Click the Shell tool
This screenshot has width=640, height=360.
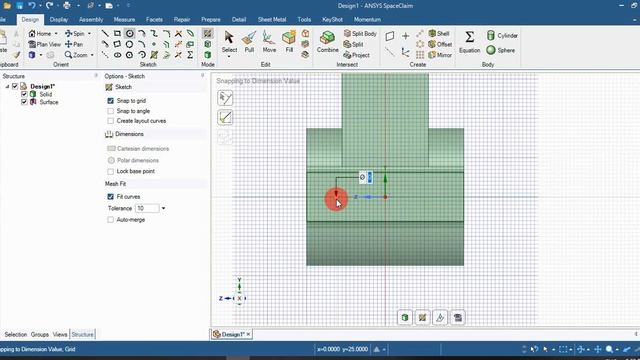click(x=439, y=33)
